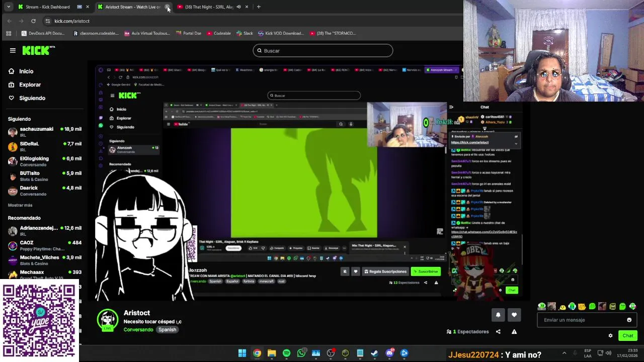Screen dimensions: 644x362
Task: Open ElGiogioking channel from sidebar
Action: (x=44, y=161)
